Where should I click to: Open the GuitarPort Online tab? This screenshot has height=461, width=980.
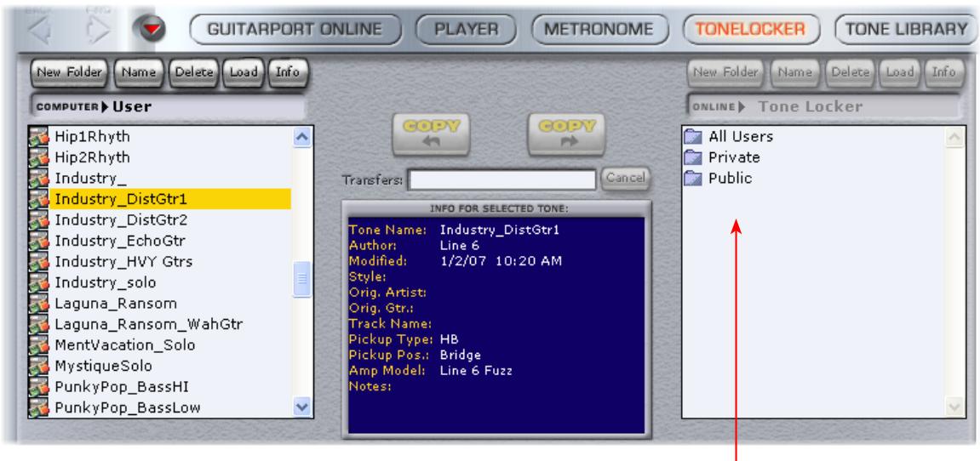click(x=295, y=30)
